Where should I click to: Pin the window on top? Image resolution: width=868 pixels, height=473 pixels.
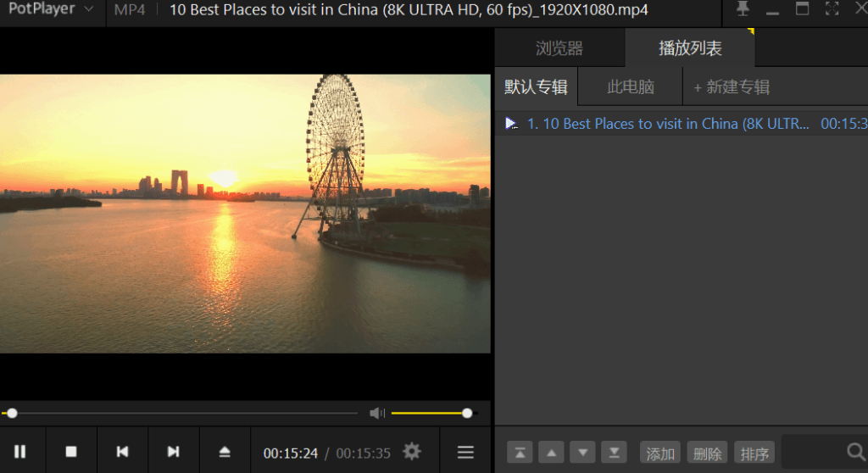coord(743,8)
